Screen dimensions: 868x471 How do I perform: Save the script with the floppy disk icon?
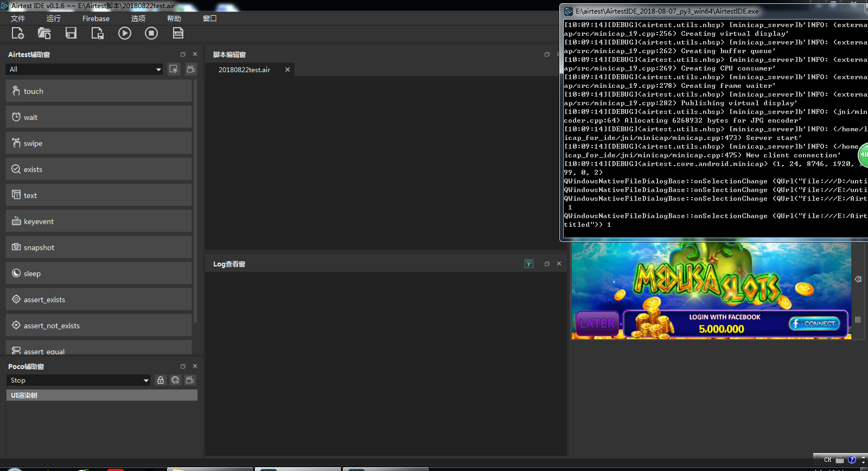click(x=71, y=33)
